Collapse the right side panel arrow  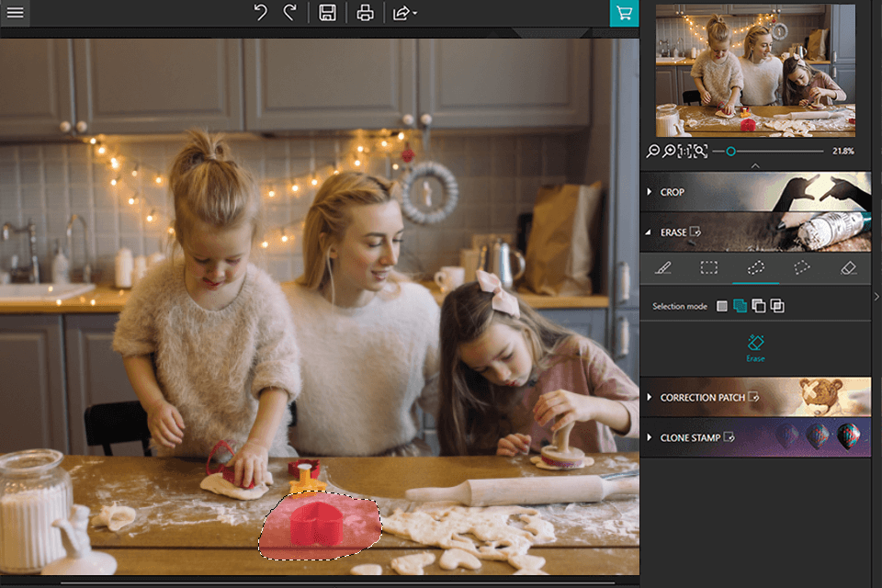point(876,297)
